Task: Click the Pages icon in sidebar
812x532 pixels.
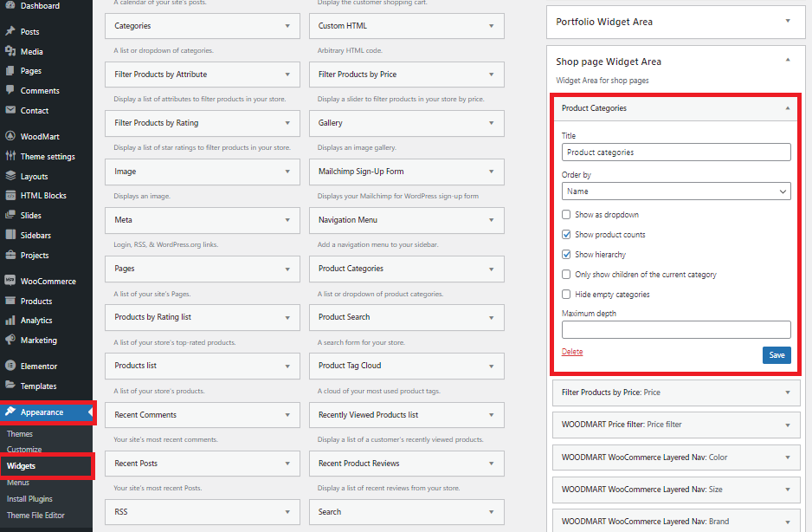Action: tap(10, 70)
